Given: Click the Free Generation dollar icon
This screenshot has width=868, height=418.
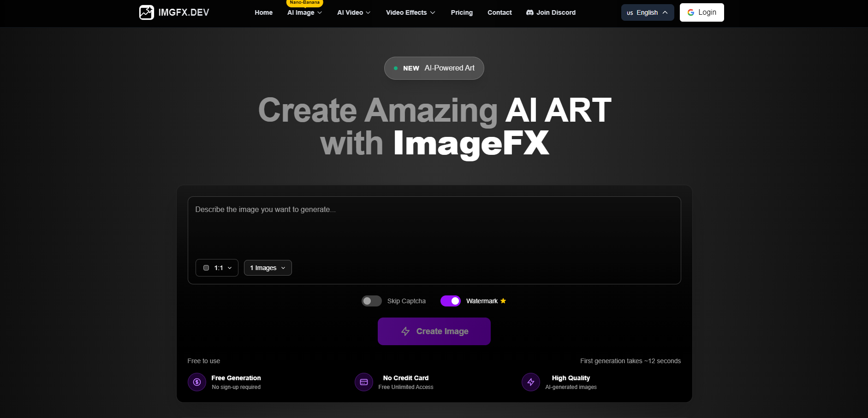Looking at the screenshot, I should coord(196,382).
